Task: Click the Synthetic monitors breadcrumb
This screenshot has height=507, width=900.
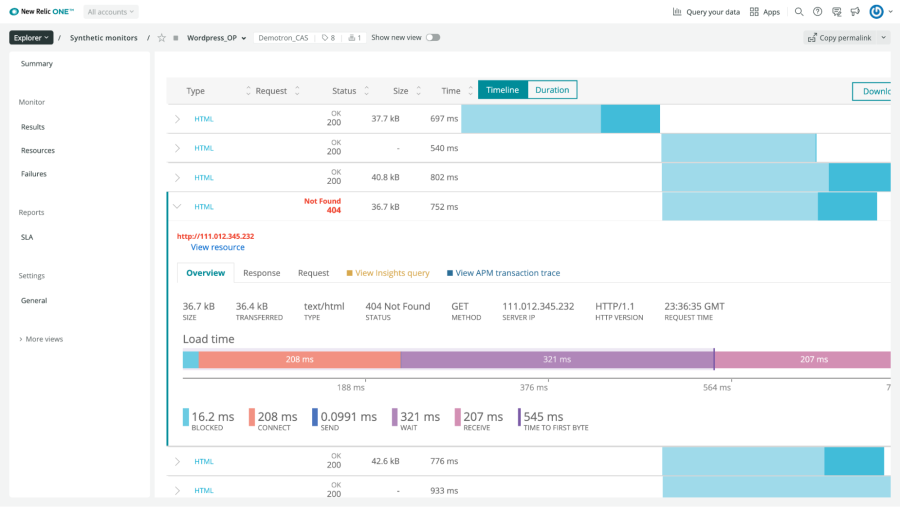Action: 104,38
